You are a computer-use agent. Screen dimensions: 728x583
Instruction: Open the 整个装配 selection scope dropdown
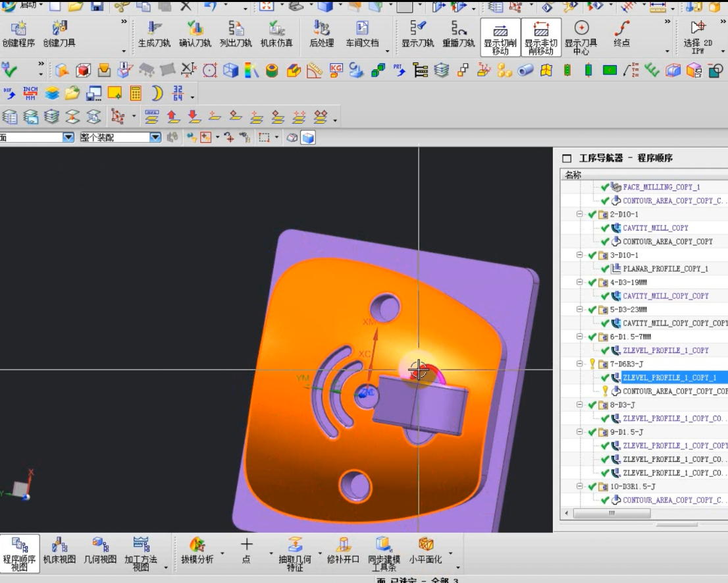click(155, 137)
